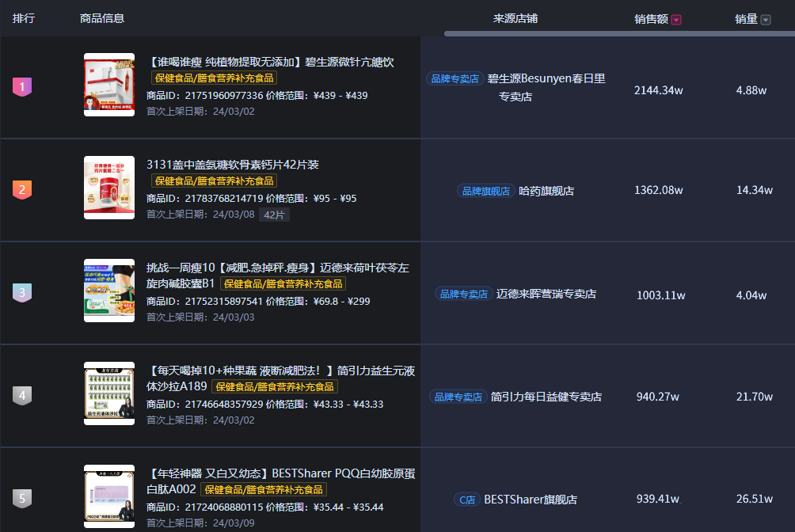Image resolution: width=795 pixels, height=532 pixels.
Task: Select product ID 21783768214719
Action: (224, 198)
